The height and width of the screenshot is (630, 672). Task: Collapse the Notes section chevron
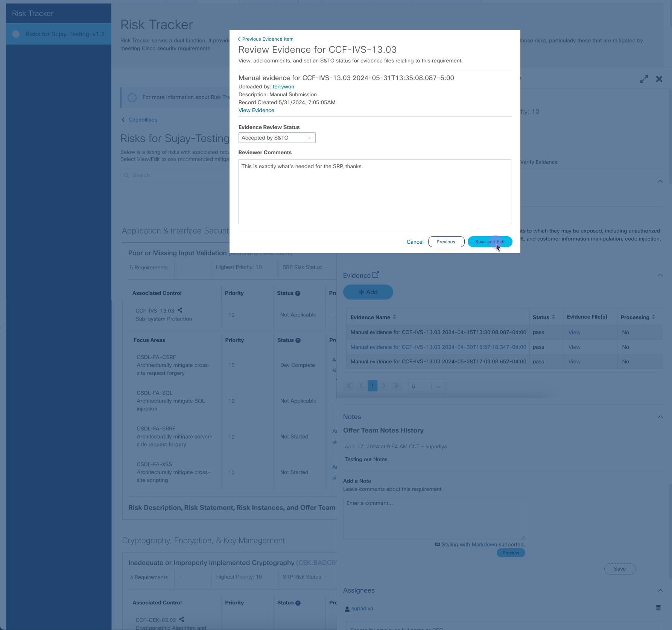click(x=660, y=417)
